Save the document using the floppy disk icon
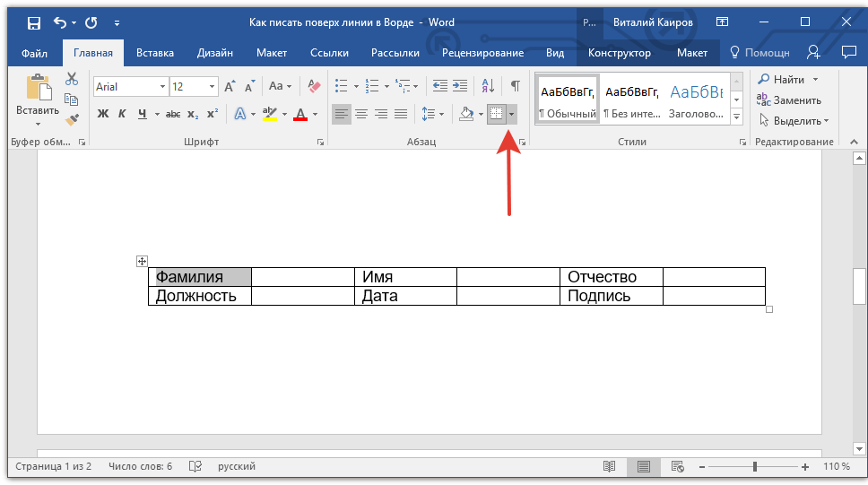This screenshot has width=868, height=485. (33, 22)
